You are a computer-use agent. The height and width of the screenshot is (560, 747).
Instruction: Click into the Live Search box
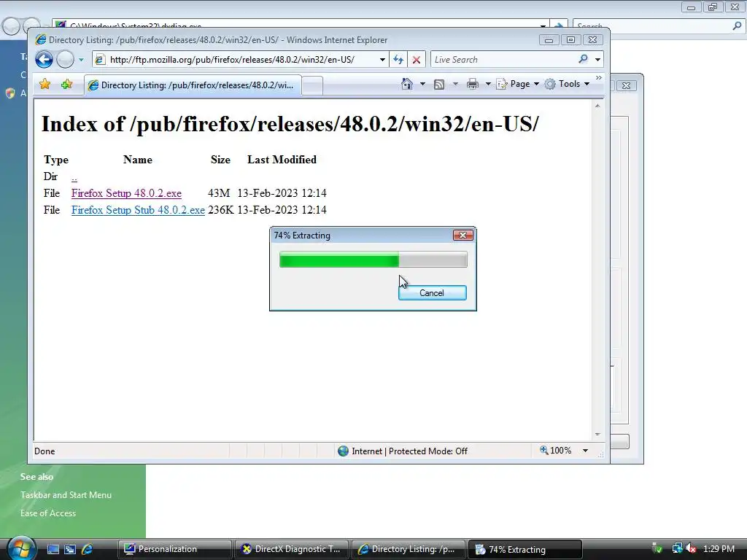(503, 60)
